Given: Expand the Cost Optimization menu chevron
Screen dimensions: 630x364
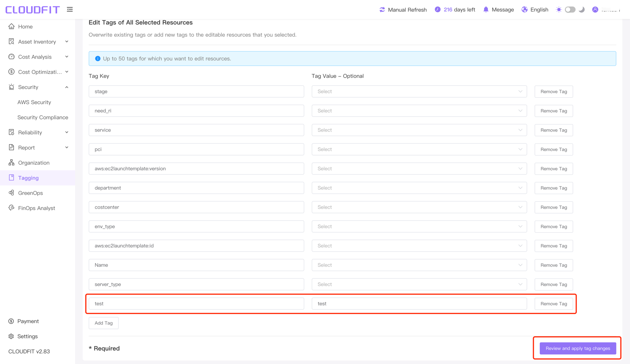Looking at the screenshot, I should 67,72.
